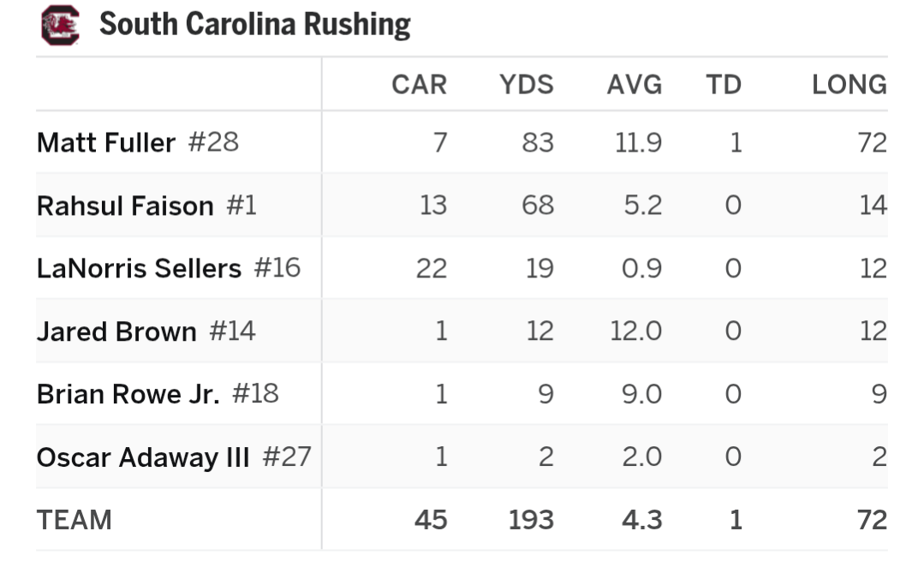Click the South Carolina Rushing heading
This screenshot has height=567, width=924.
254,25
